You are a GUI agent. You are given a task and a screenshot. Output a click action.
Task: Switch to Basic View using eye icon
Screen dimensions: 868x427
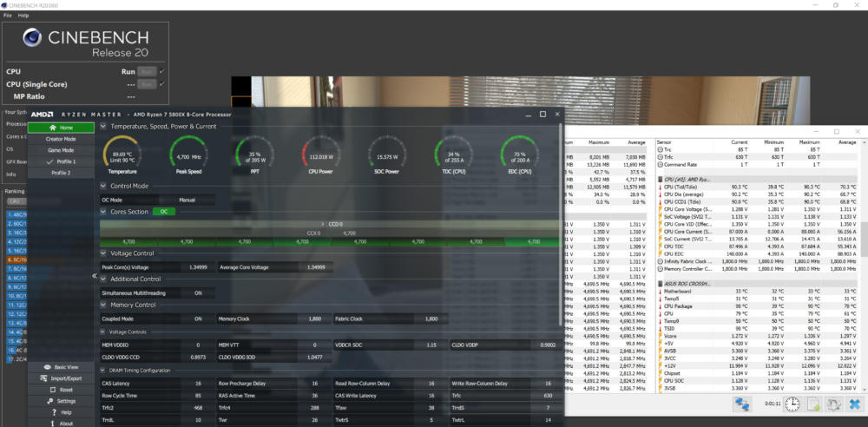click(x=61, y=367)
